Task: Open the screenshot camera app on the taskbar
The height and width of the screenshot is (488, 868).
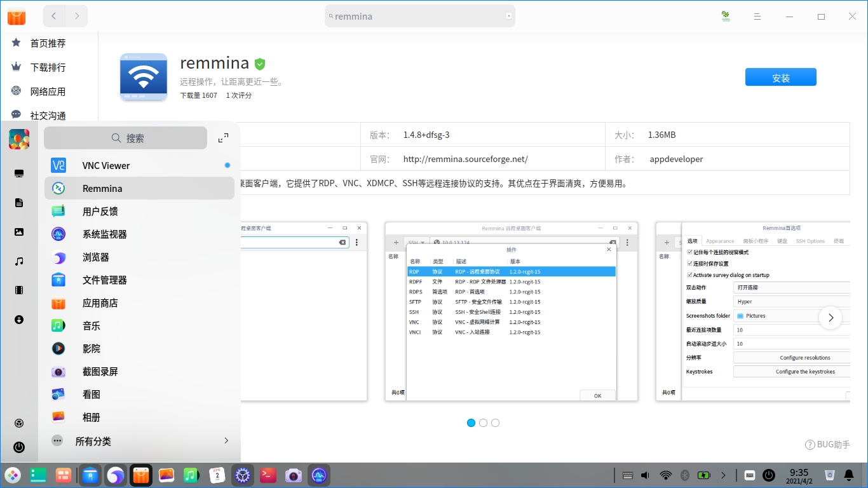Action: coord(294,475)
